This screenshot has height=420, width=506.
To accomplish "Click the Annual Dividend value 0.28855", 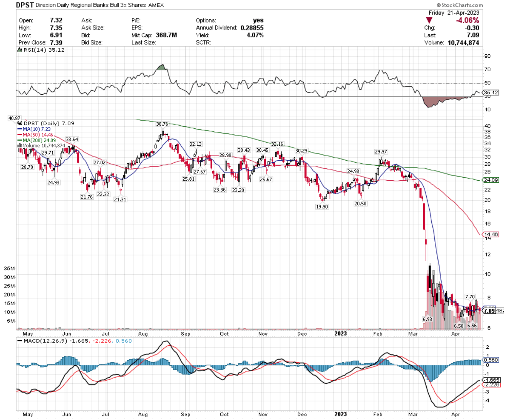I will tap(252, 28).
